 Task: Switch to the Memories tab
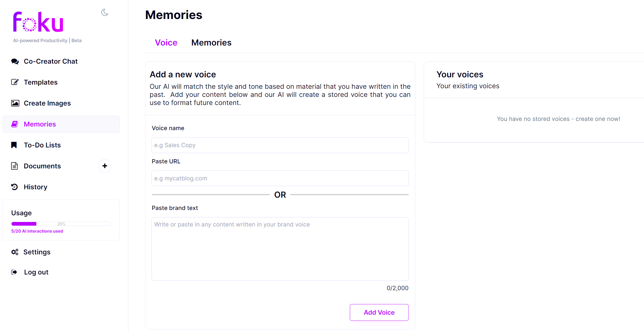pos(211,42)
